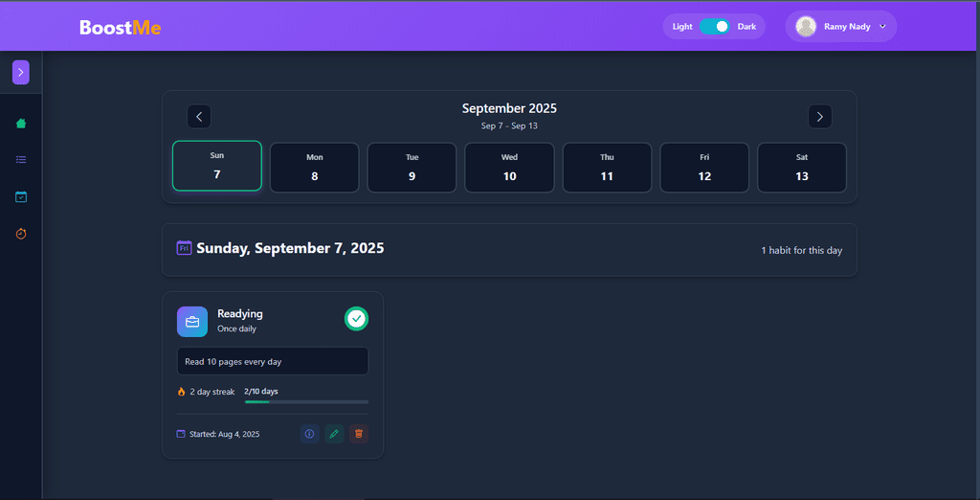Click the 'Sunday, September 7, 2025' heading

coord(290,248)
